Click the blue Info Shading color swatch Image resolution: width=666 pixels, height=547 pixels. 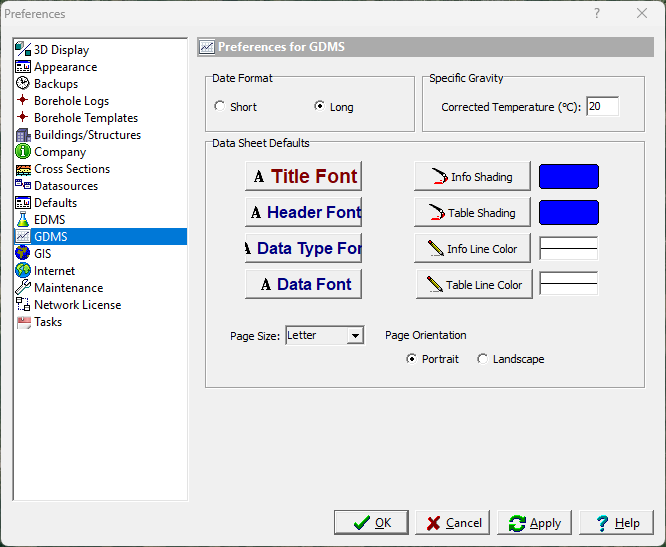(x=568, y=177)
